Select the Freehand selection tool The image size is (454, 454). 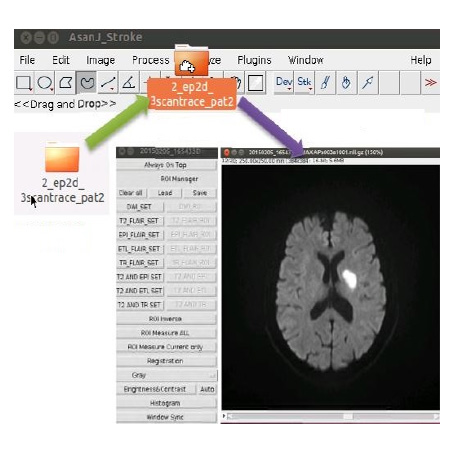pyautogui.click(x=87, y=83)
